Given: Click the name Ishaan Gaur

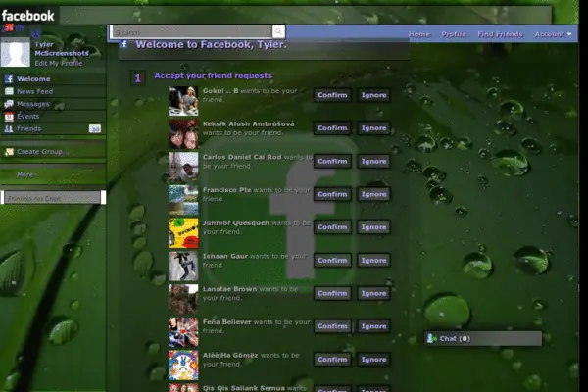Looking at the screenshot, I should [225, 256].
